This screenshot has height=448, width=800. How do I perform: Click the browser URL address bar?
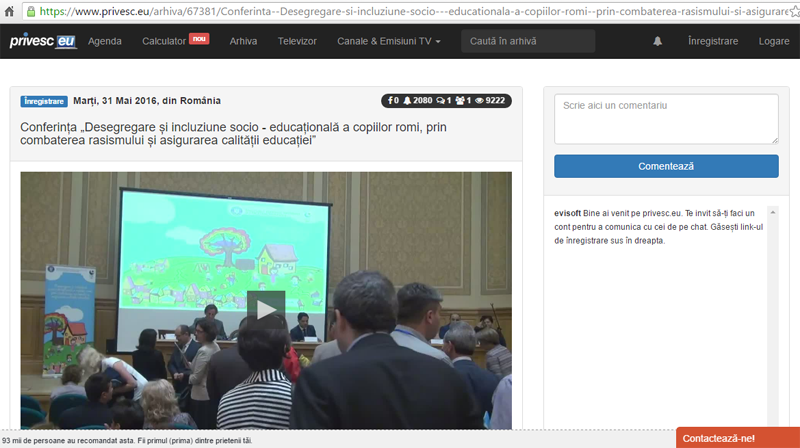pyautogui.click(x=411, y=11)
